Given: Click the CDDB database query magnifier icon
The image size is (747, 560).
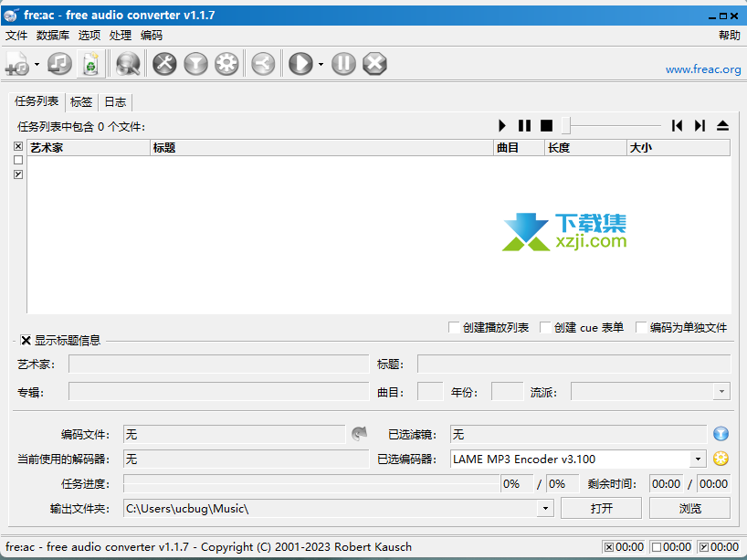Looking at the screenshot, I should click(128, 64).
